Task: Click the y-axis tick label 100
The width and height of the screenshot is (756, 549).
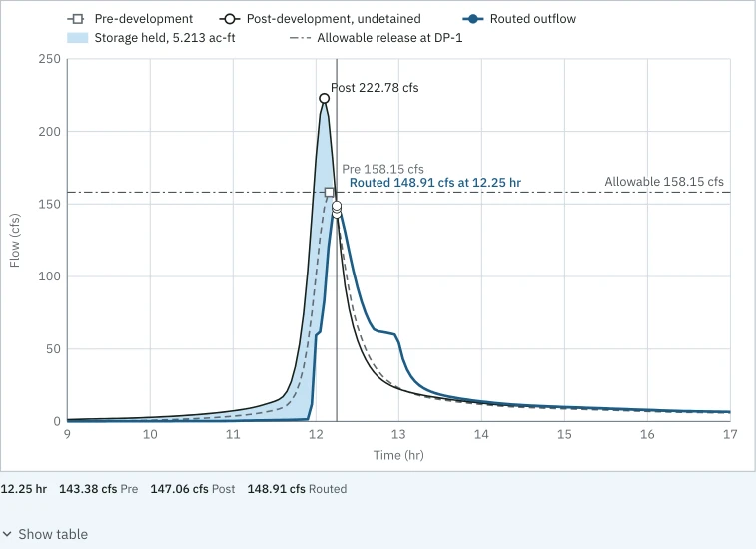Action: pyautogui.click(x=50, y=276)
